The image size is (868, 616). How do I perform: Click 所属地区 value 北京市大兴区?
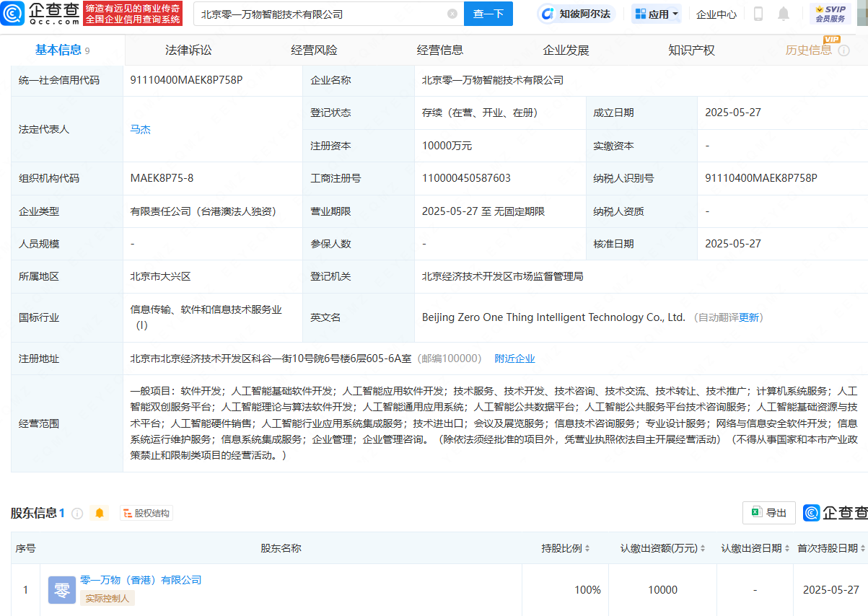pos(160,276)
